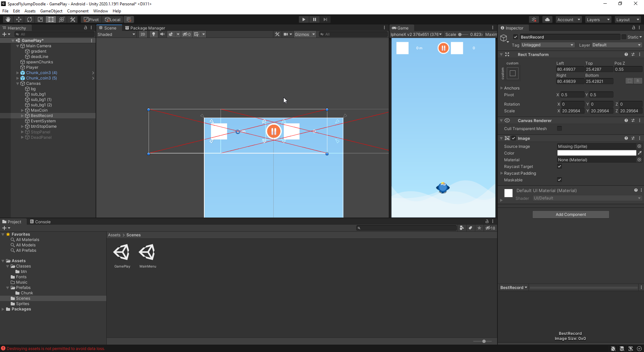Screen dimensions: 644x352
Task: Toggle hidden objects visibility in Scene
Action: tap(187, 34)
